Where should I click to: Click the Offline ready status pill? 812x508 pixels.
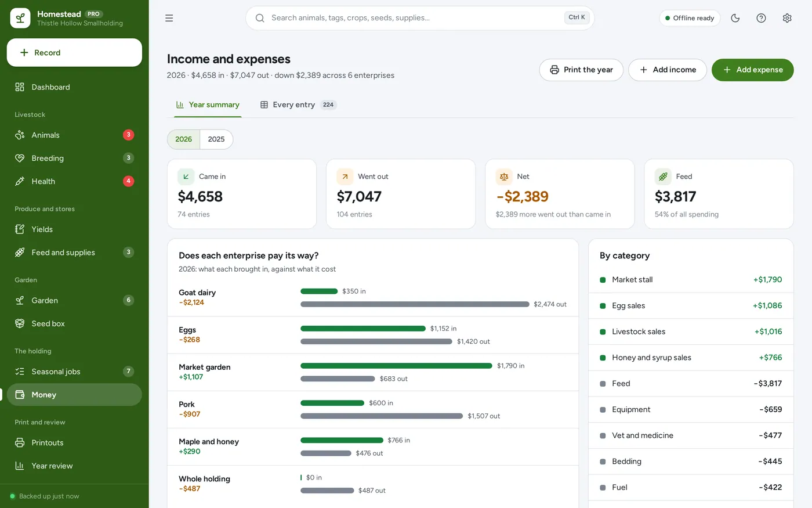point(690,18)
